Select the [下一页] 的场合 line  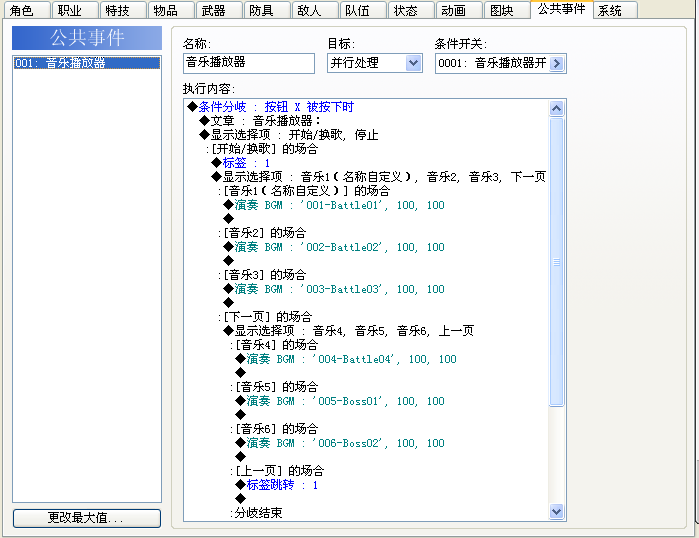click(265, 317)
